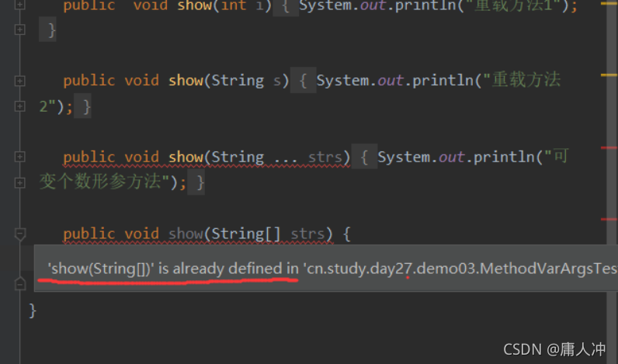
Task: Jump to red error mark near show(String[] strs)
Action: [x=609, y=219]
